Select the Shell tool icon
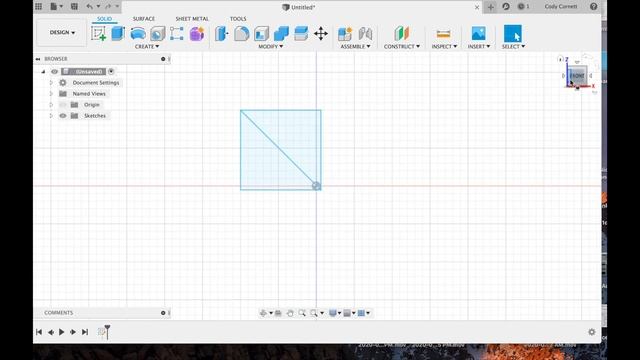This screenshot has width=640, height=360. pos(261,34)
